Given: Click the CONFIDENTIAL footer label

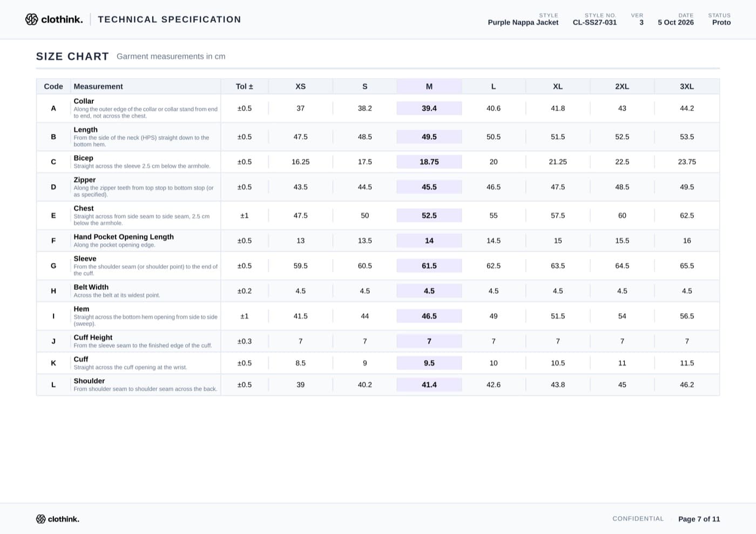Looking at the screenshot, I should pos(638,519).
